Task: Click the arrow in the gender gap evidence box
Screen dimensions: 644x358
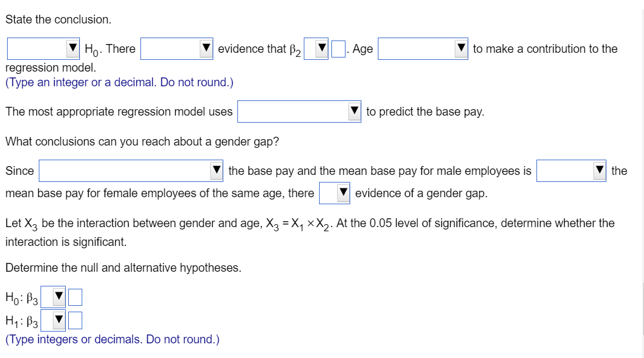Action: pos(343,192)
